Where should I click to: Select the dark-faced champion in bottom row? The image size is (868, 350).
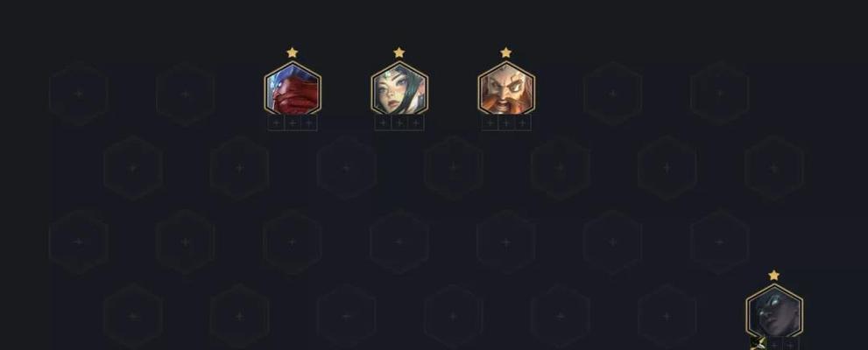(x=774, y=311)
